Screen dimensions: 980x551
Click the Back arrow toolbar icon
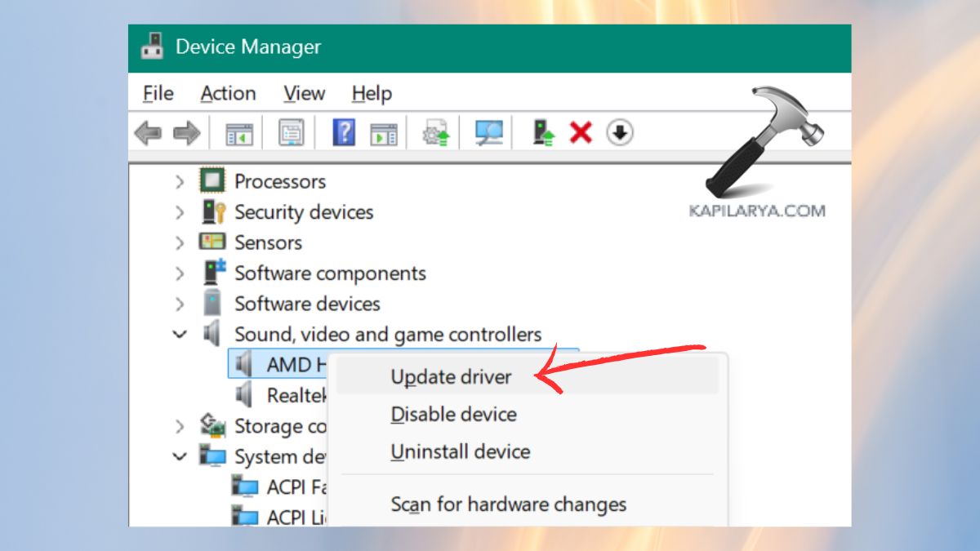click(x=148, y=133)
